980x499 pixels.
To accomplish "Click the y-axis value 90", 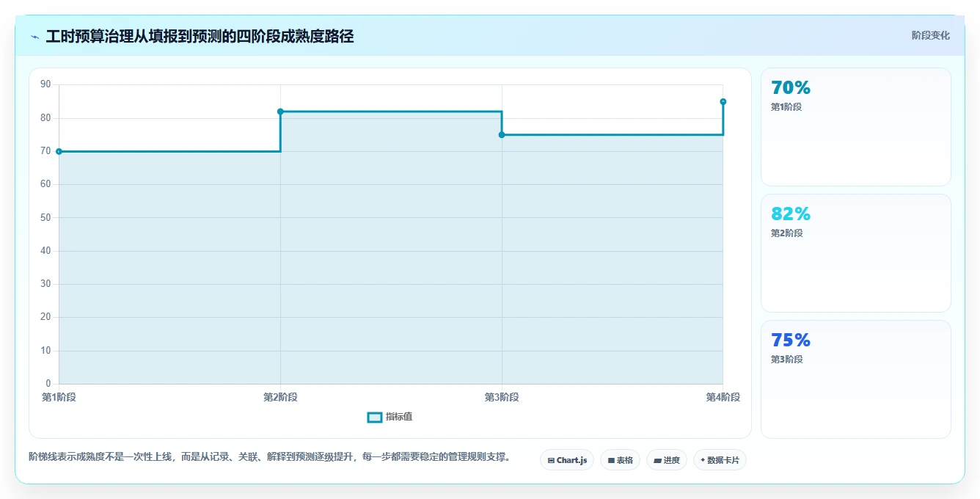I will click(45, 84).
